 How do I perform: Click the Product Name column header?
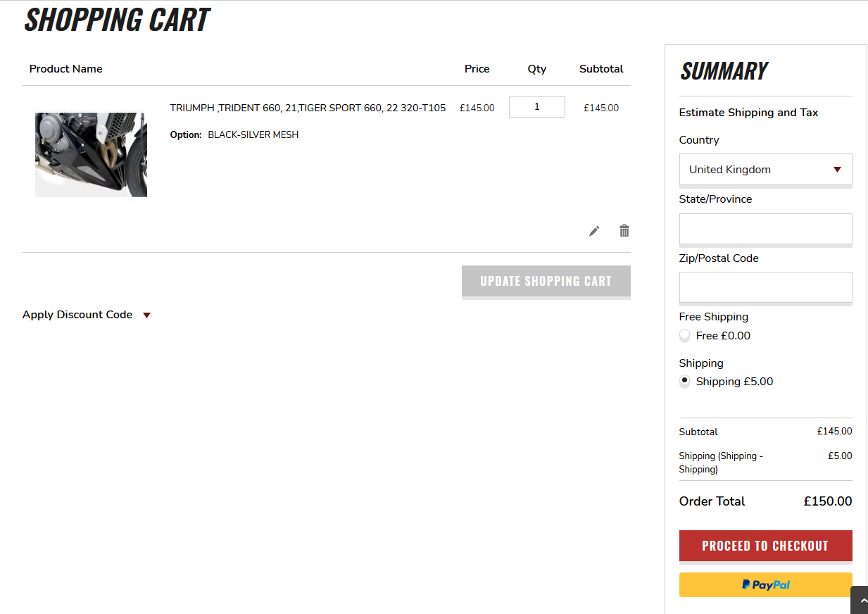click(x=66, y=69)
